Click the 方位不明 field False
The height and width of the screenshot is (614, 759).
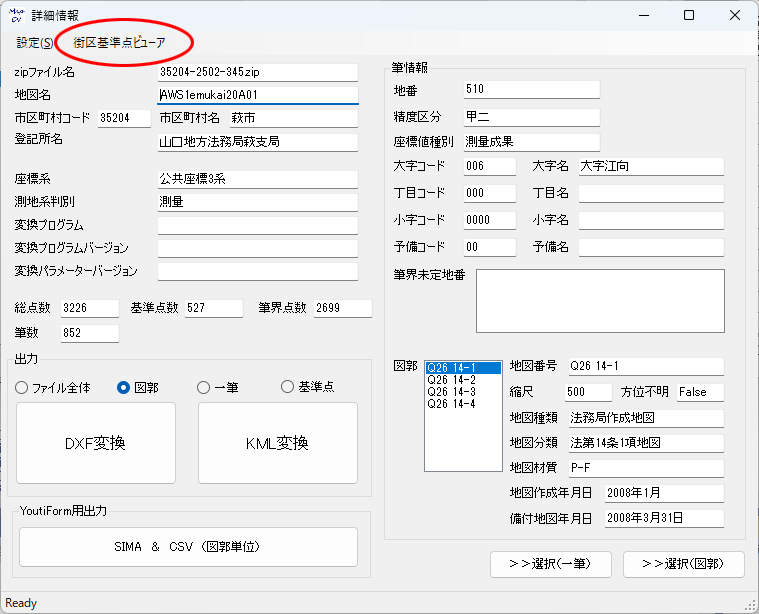[x=700, y=392]
